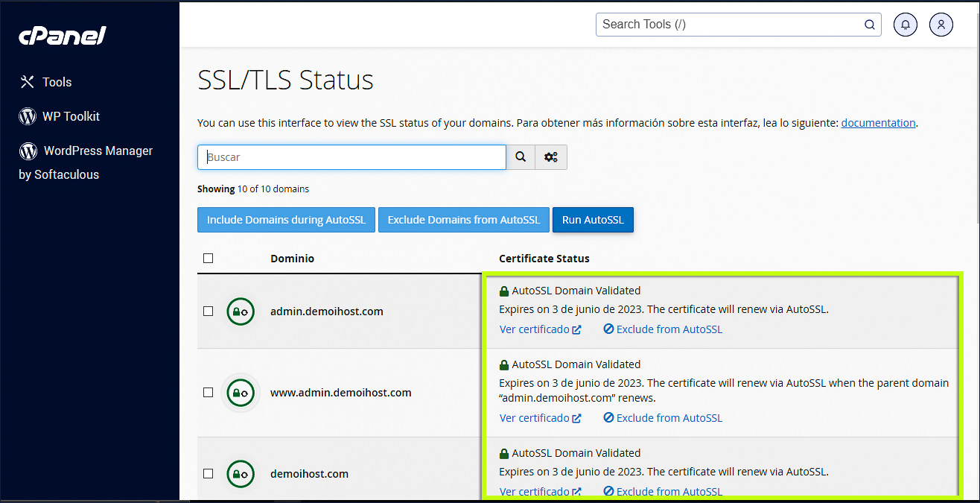Check the checkbox for demoihost.com
The image size is (980, 503).
[x=208, y=473]
